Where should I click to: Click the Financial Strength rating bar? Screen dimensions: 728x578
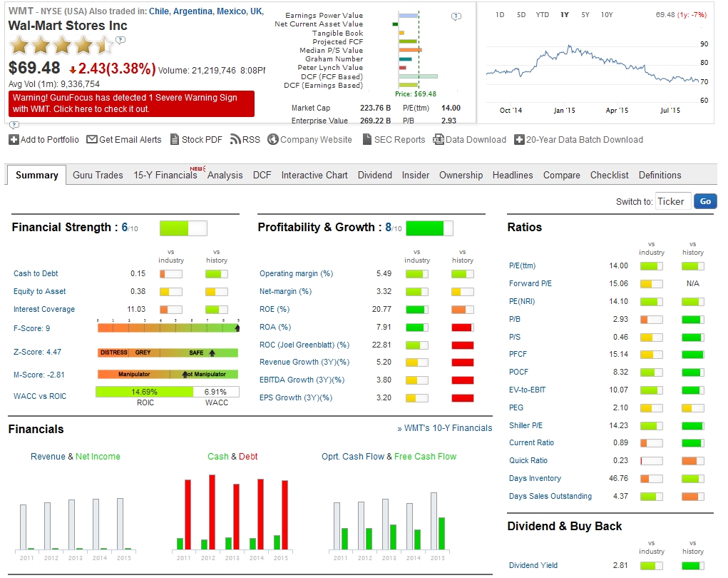183,228
